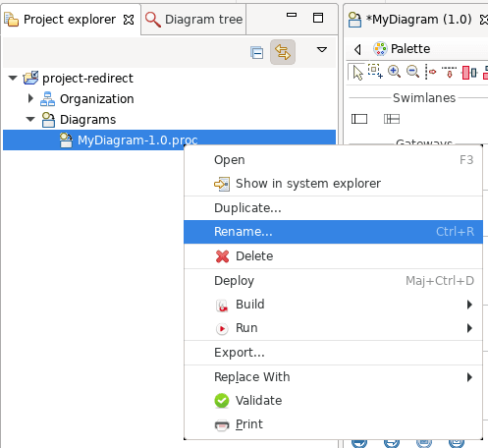
Task: Click the Swimlanes section header
Action: tap(424, 98)
